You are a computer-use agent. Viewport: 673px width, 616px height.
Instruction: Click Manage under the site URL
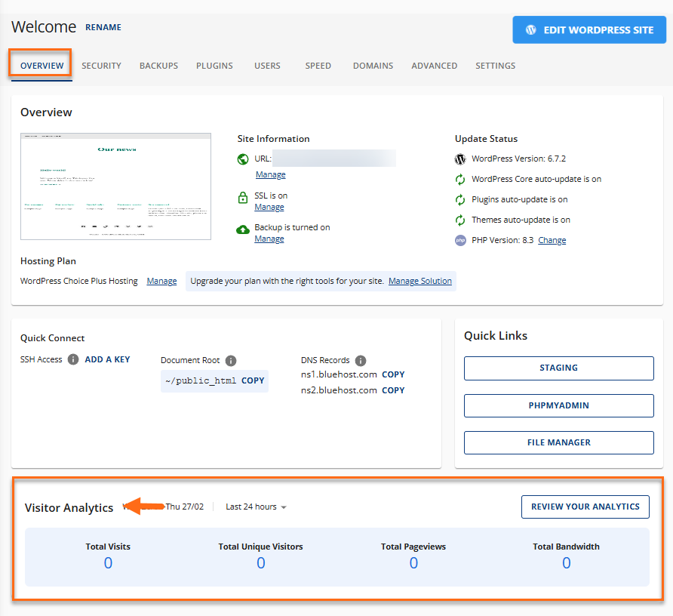tap(270, 174)
